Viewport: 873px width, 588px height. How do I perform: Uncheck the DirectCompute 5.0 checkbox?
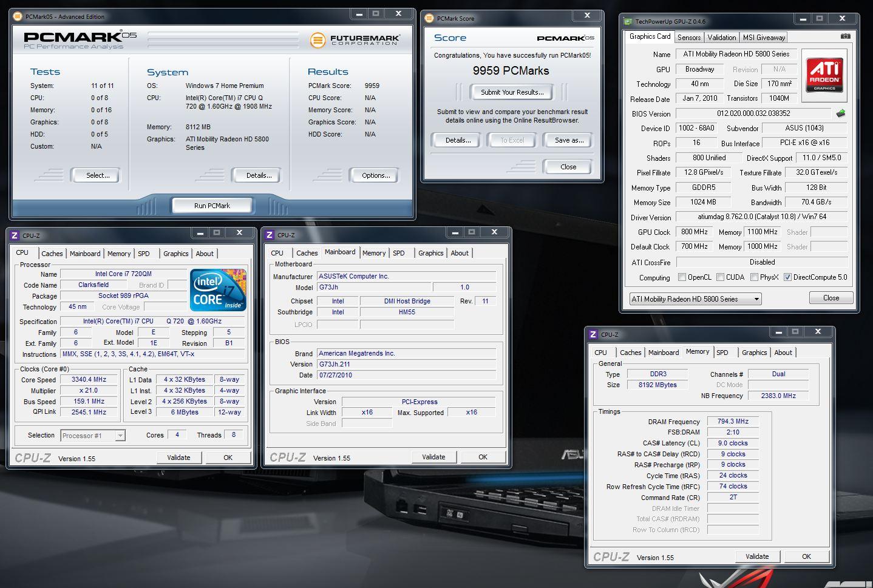click(787, 277)
